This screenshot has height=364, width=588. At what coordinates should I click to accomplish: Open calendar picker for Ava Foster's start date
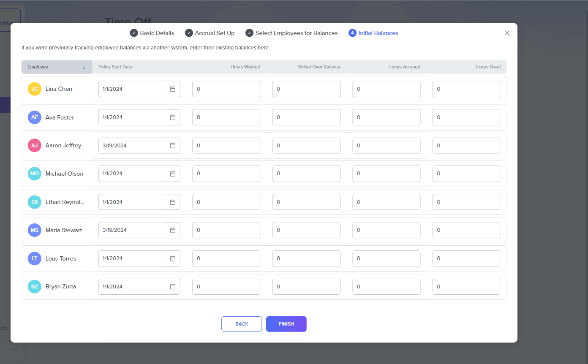pos(172,117)
